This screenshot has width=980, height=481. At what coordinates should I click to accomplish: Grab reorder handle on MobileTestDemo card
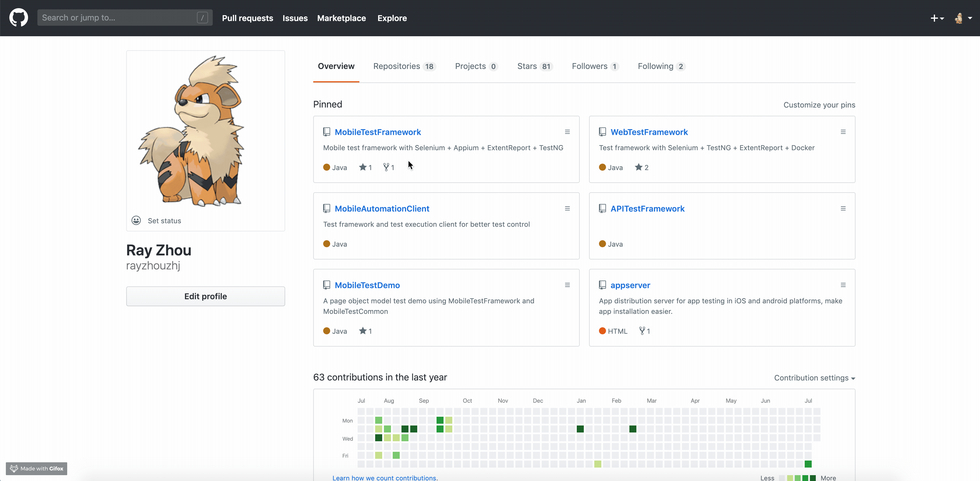click(x=567, y=285)
